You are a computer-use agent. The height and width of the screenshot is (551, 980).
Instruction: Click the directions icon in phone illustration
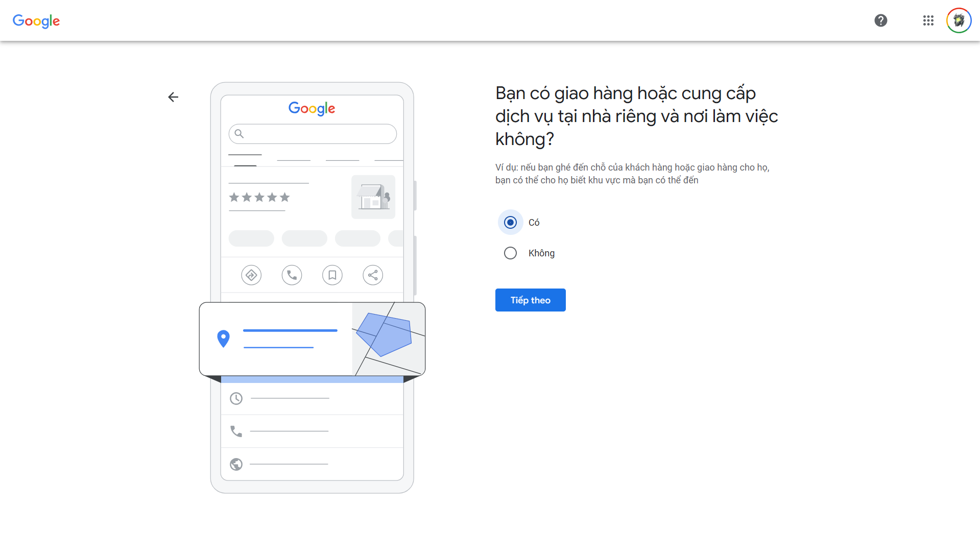pyautogui.click(x=251, y=275)
